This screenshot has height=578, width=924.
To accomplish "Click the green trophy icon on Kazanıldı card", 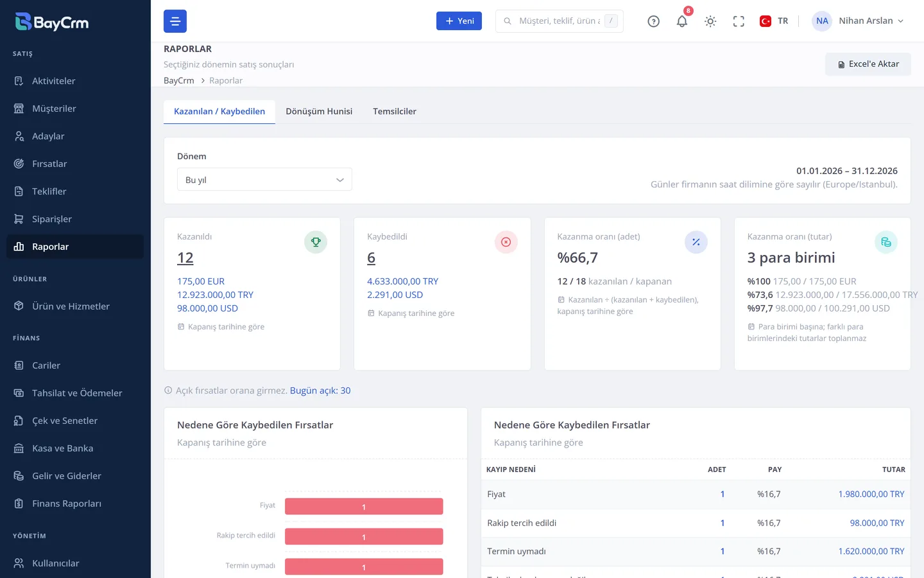I will [x=316, y=242].
